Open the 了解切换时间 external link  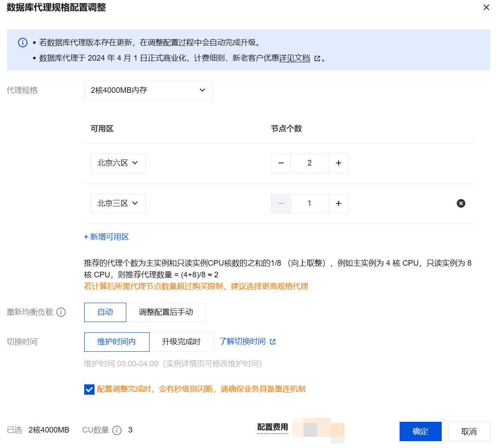pos(247,341)
